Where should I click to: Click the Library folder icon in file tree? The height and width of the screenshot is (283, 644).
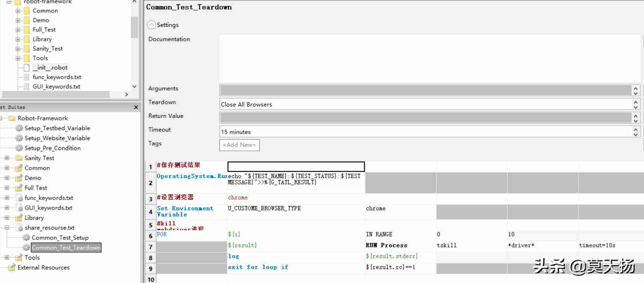pyautogui.click(x=27, y=39)
